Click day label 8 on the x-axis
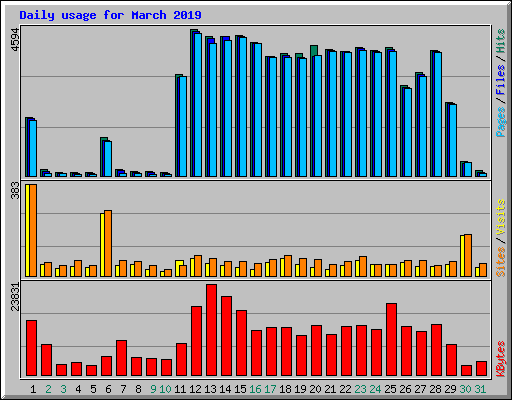The image size is (512, 400). coord(138,389)
